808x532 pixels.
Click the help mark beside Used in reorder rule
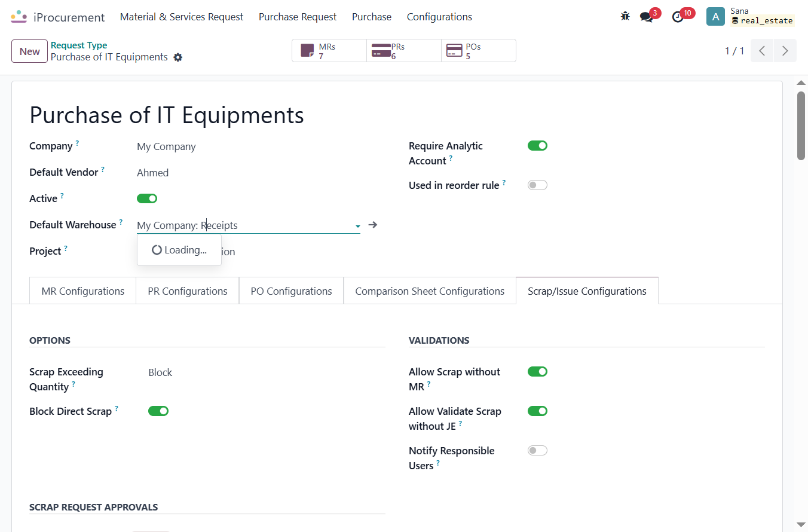coord(504,183)
